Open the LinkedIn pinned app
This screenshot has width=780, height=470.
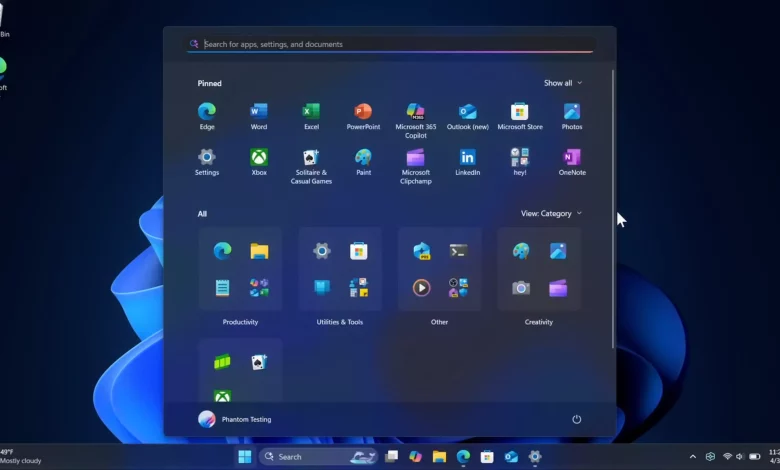point(468,162)
